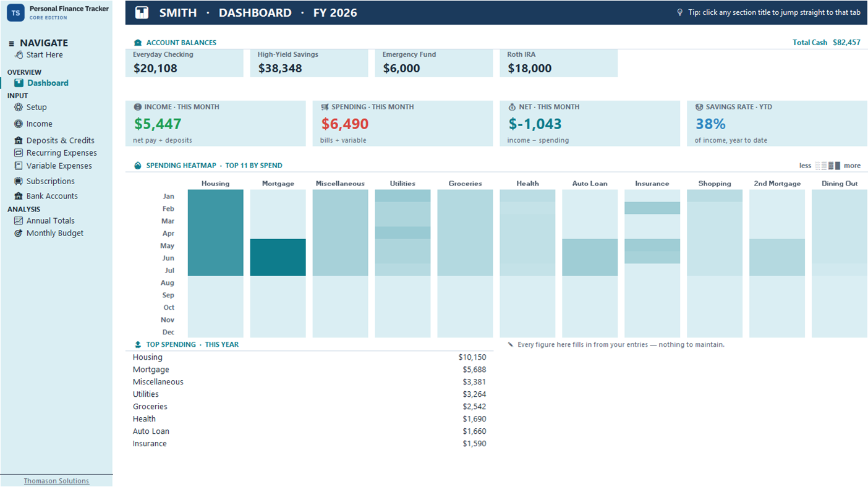The width and height of the screenshot is (868, 487).
Task: Select the Everyday Checking balance card
Action: click(184, 63)
